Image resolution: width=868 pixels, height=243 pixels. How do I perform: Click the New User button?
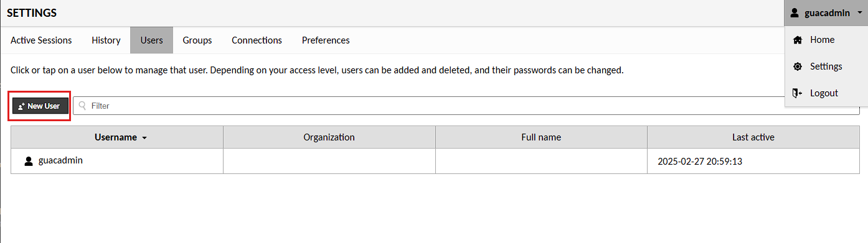pos(40,106)
